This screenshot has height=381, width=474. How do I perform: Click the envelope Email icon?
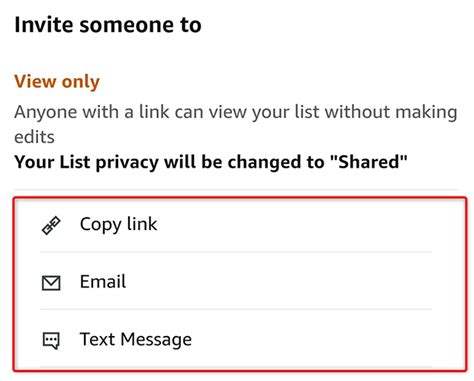pyautogui.click(x=51, y=283)
